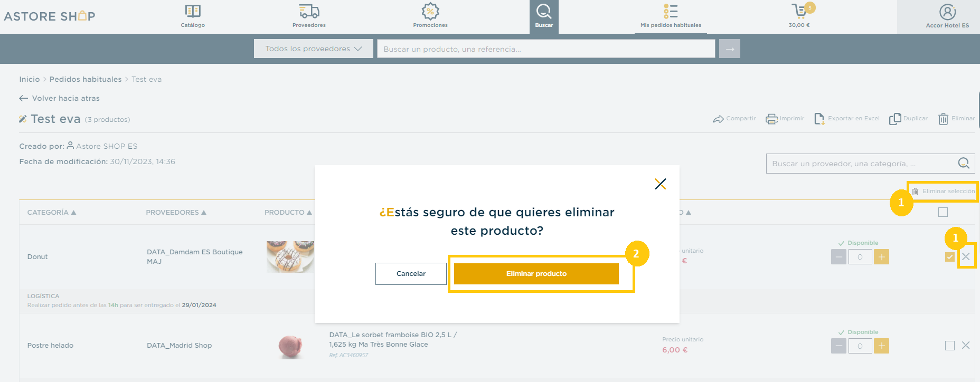Open the Proveedores truck icon
Screen dimensions: 980x382
pos(309,11)
